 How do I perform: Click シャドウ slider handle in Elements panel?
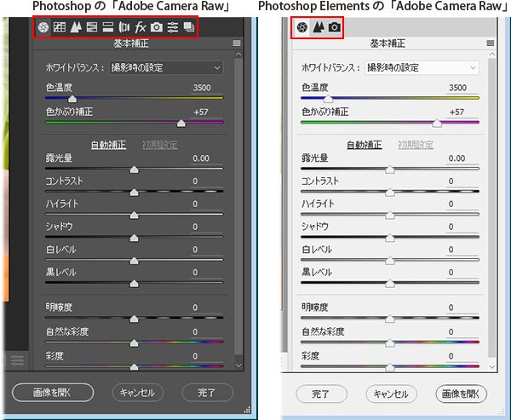390,238
